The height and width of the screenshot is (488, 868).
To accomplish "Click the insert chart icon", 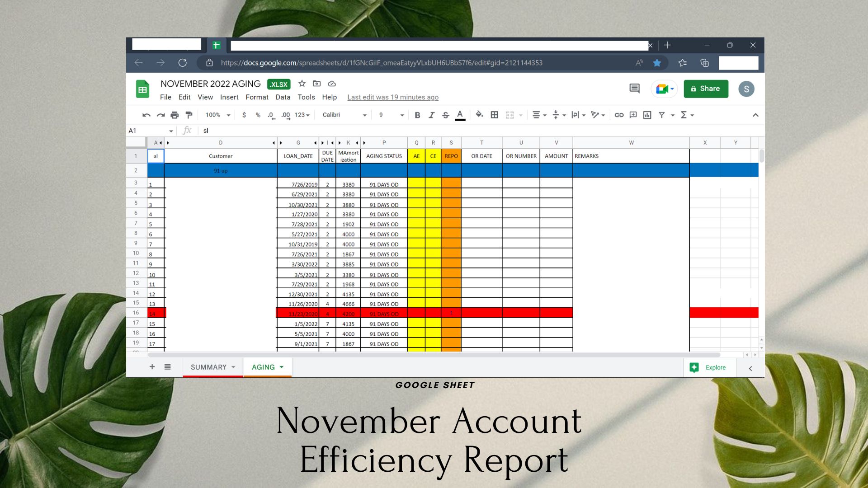I will [x=647, y=115].
